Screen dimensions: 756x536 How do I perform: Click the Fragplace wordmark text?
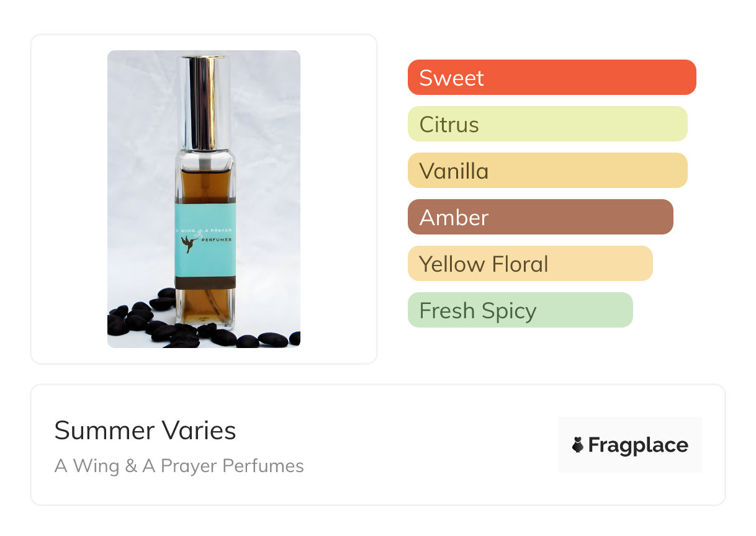pos(638,445)
